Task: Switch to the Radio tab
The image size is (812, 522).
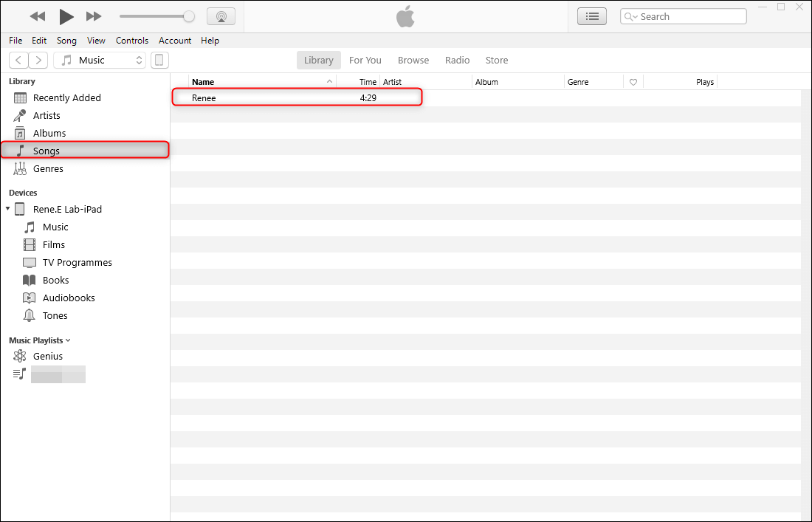Action: pyautogui.click(x=457, y=60)
